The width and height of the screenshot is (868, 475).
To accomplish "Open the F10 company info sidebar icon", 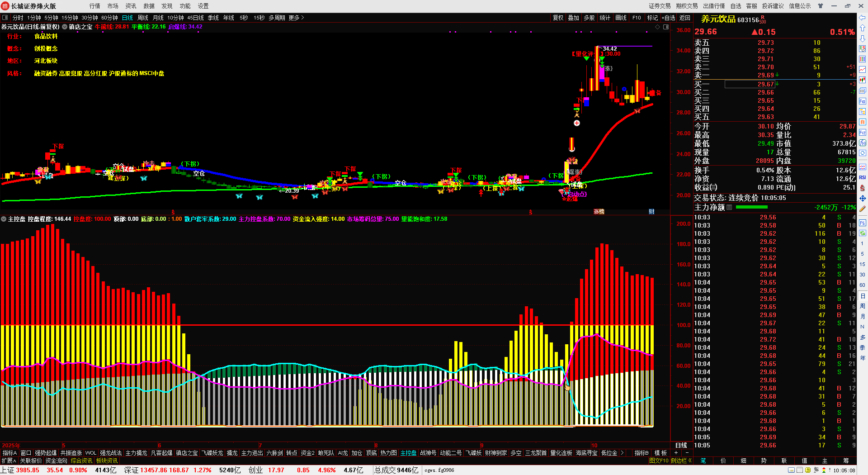I will click(863, 101).
